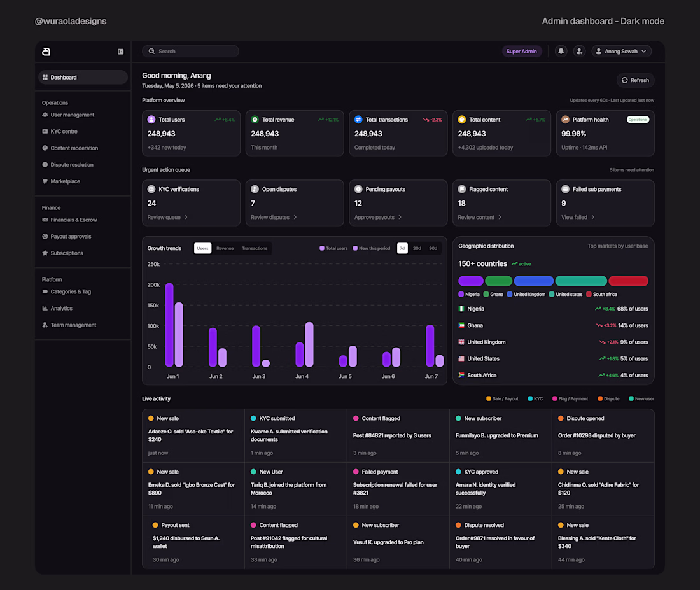Click the Flagged content card icon

[462, 190]
